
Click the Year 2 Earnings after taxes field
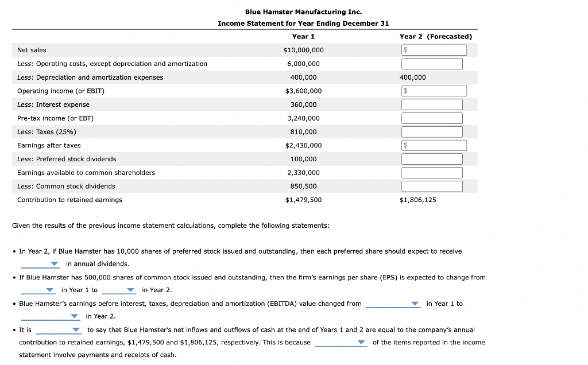point(434,145)
